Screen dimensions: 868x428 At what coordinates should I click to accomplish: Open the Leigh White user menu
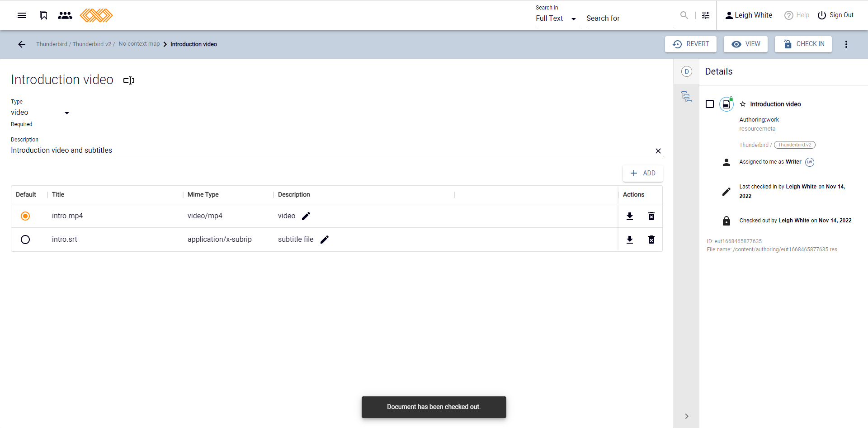tap(749, 15)
